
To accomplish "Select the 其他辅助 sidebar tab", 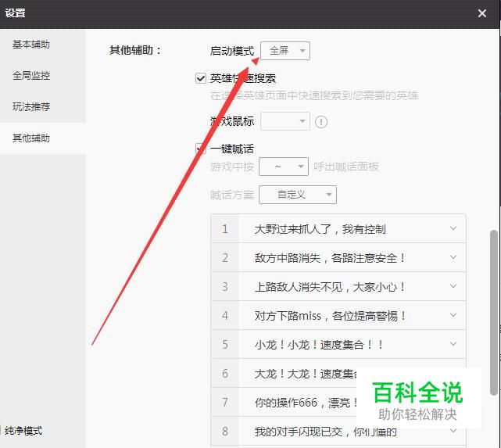I will [31, 138].
